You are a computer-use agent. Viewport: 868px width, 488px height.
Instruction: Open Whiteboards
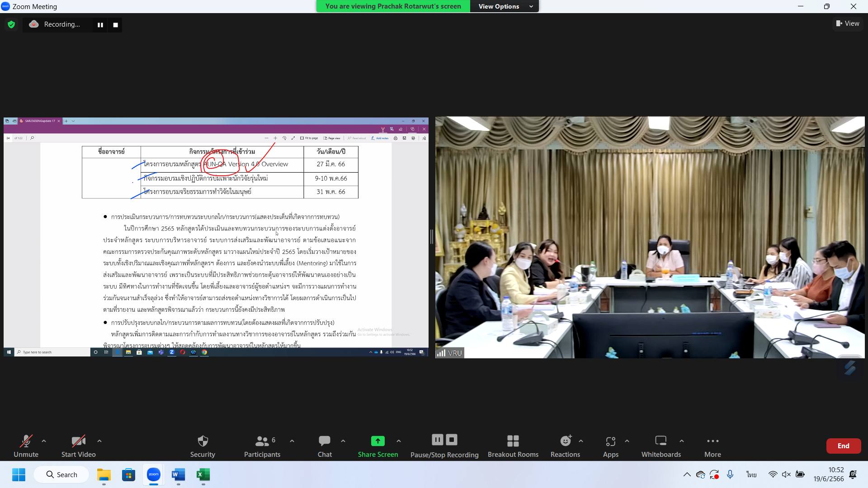coord(660,441)
